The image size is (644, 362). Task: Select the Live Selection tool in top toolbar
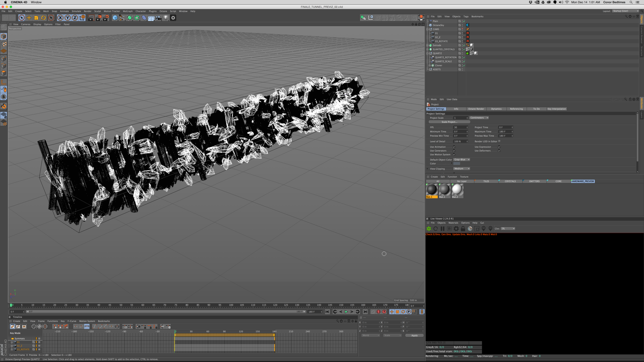(x=22, y=18)
